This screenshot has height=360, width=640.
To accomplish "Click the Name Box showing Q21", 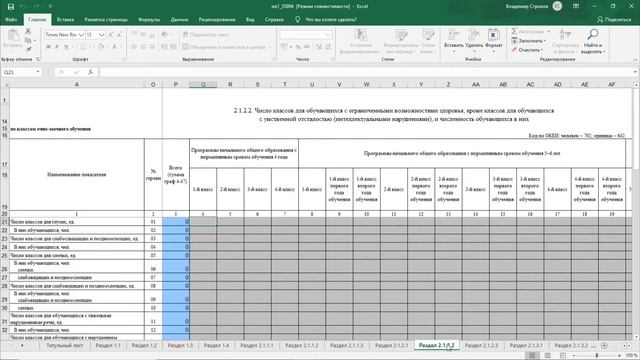I will [18, 72].
